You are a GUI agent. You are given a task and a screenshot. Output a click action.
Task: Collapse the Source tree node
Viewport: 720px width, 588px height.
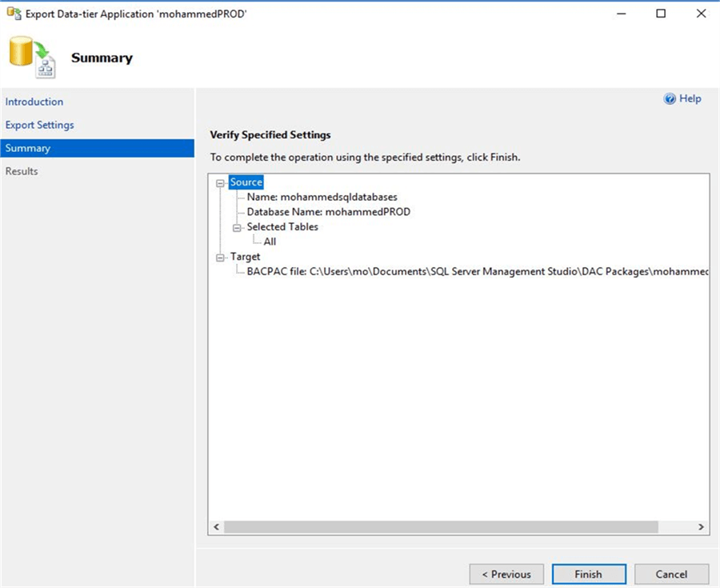point(220,182)
